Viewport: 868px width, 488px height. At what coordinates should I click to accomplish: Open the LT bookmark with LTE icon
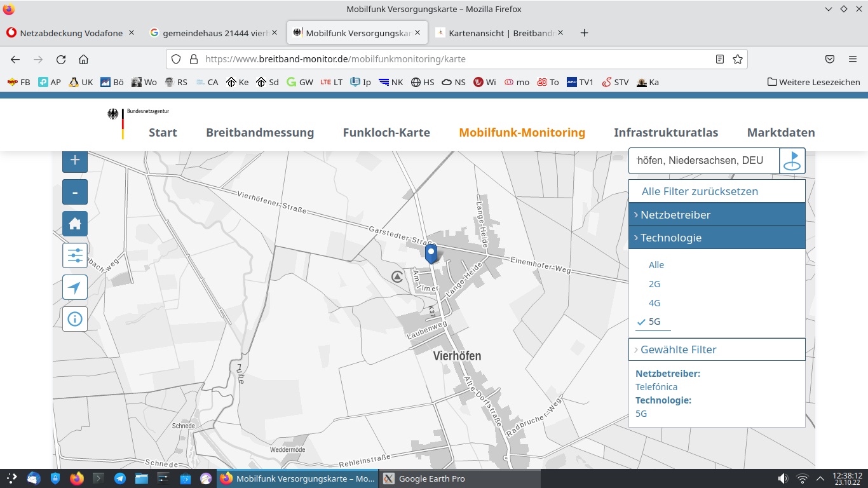click(331, 82)
